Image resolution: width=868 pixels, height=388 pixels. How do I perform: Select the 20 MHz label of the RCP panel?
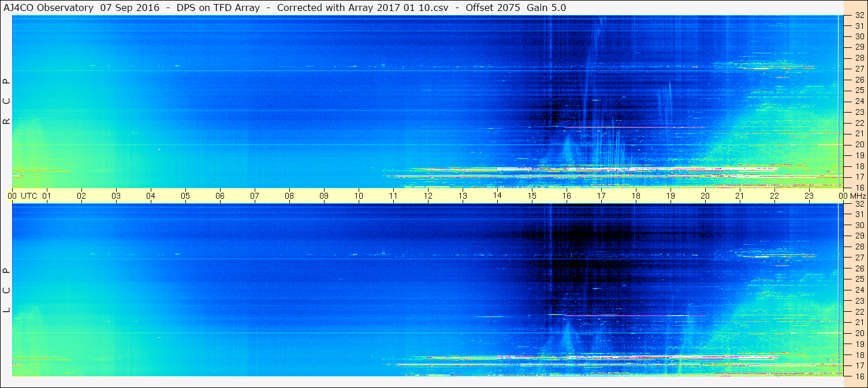859,144
